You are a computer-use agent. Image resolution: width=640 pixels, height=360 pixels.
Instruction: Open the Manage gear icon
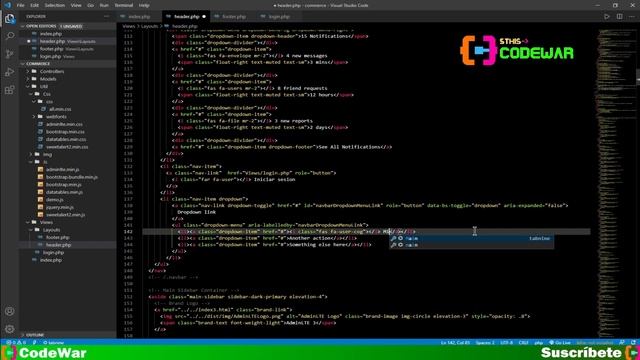[x=9, y=329]
